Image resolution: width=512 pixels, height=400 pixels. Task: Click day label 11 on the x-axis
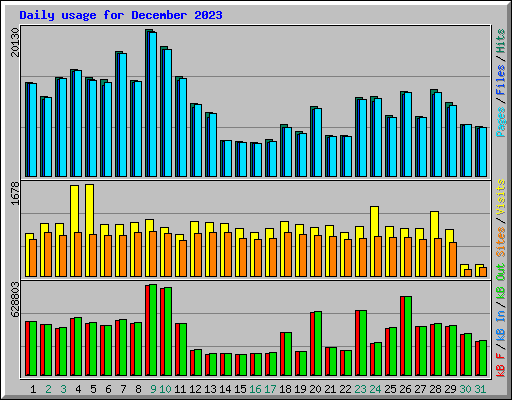coord(180,389)
